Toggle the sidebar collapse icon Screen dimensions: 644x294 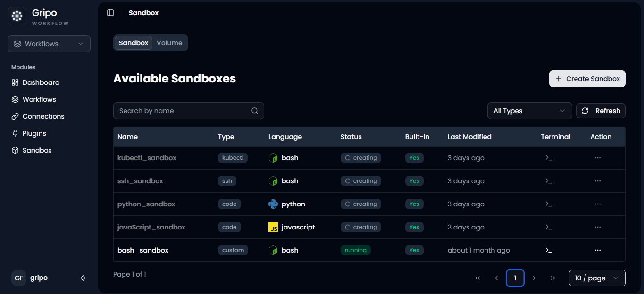click(x=110, y=13)
